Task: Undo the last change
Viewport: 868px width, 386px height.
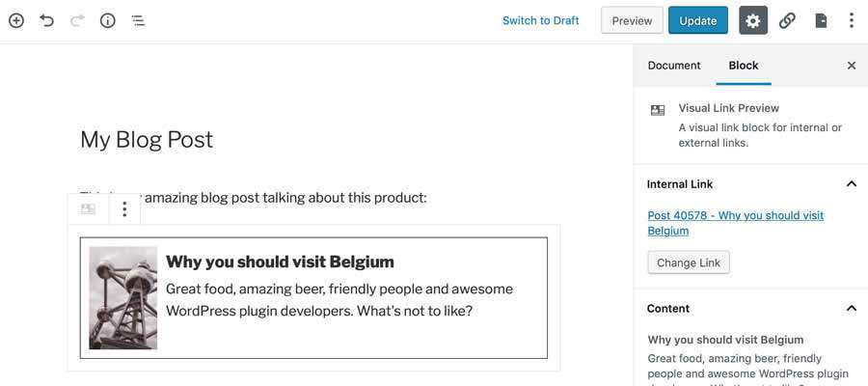Action: pyautogui.click(x=46, y=20)
